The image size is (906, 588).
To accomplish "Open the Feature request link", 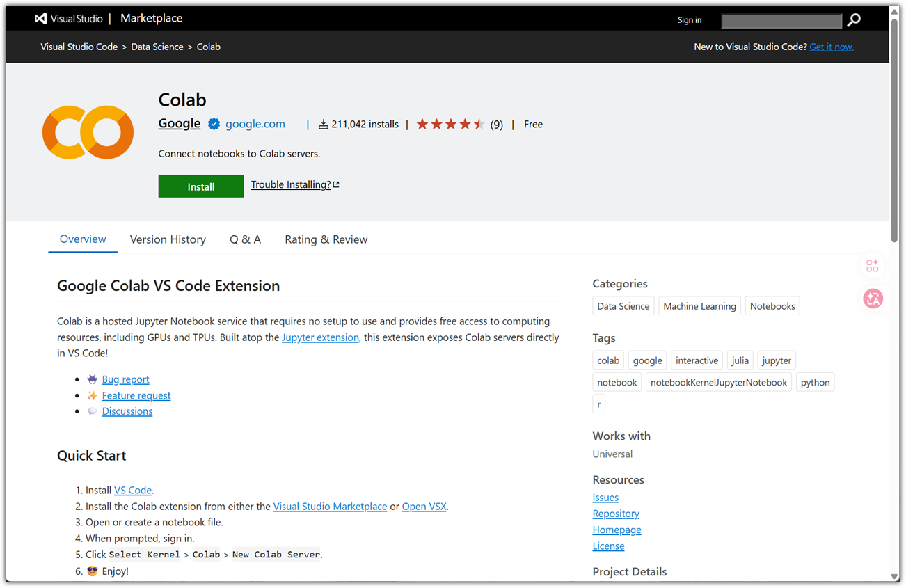I will 136,395.
